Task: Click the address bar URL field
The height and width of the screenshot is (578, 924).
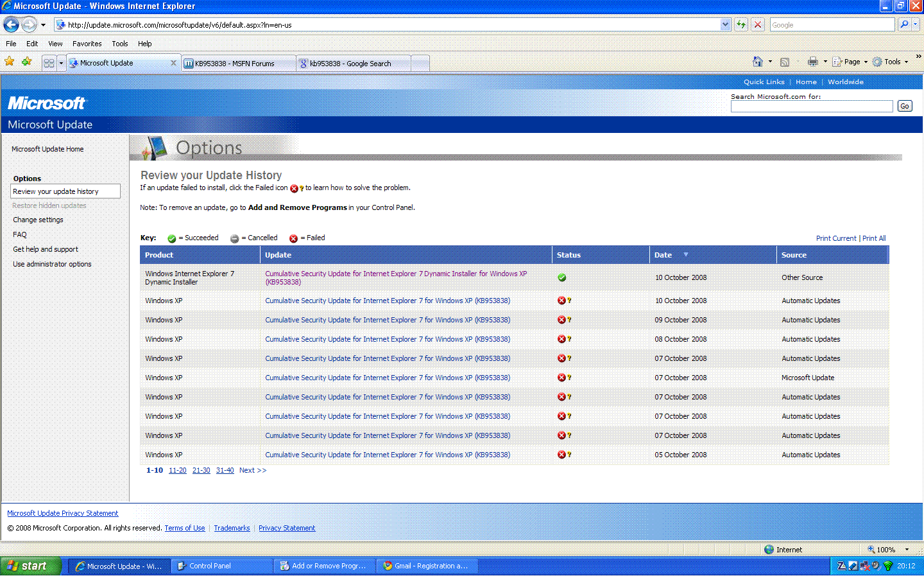Action: click(x=391, y=25)
